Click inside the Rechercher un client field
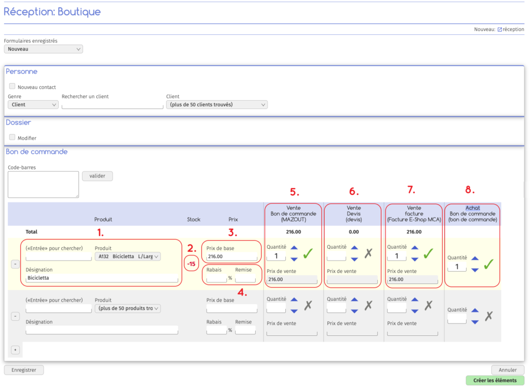Viewport: 532px width, 392px height. coord(112,104)
